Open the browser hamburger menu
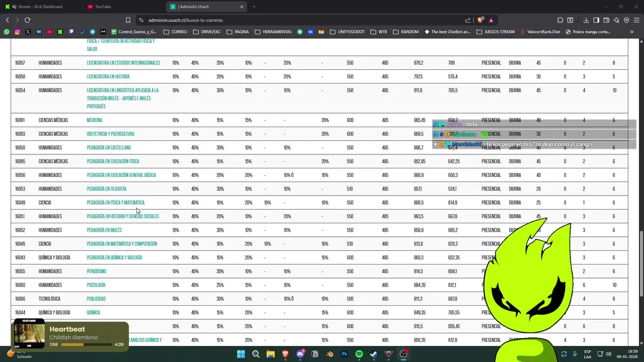This screenshot has height=362, width=644. pos(636,20)
